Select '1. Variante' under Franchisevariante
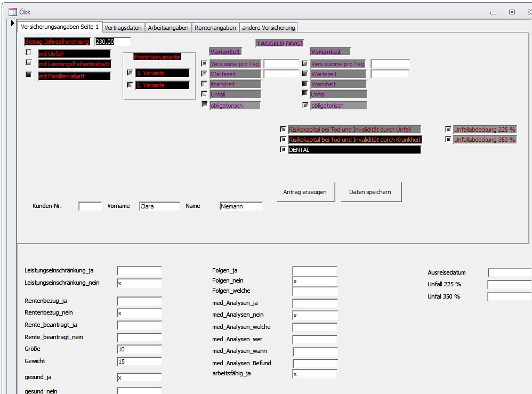The image size is (532, 394). click(x=130, y=73)
